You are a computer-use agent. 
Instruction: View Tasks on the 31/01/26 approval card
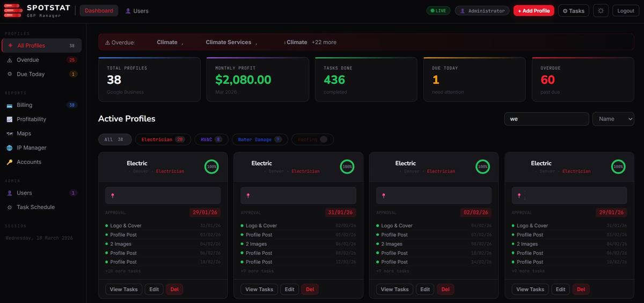click(x=259, y=289)
